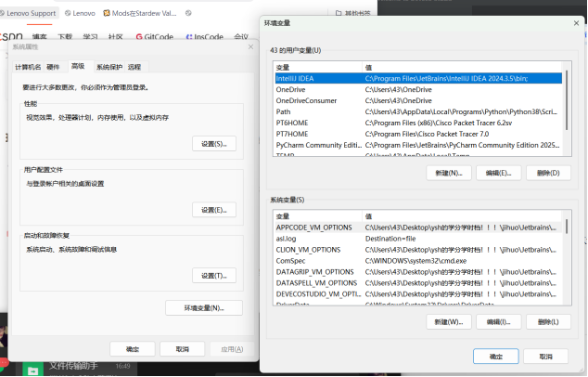
Task: Click 变量 column header in system variables
Action: [318, 216]
